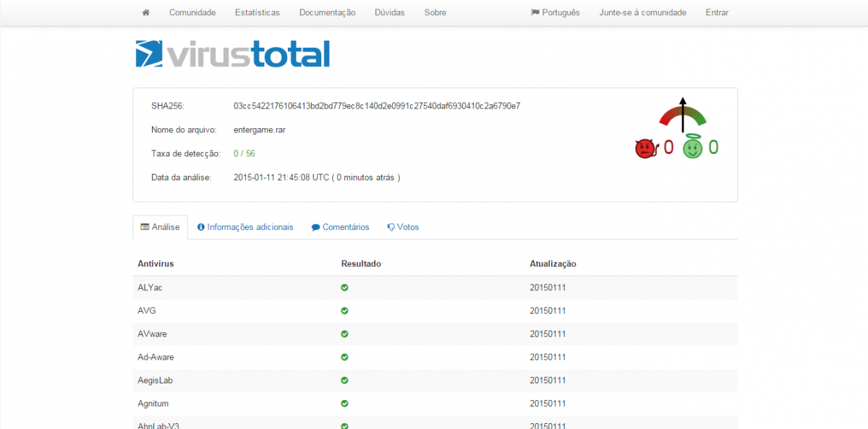Image resolution: width=868 pixels, height=429 pixels.
Task: Click the green check icon for Agnitum
Action: [x=344, y=403]
